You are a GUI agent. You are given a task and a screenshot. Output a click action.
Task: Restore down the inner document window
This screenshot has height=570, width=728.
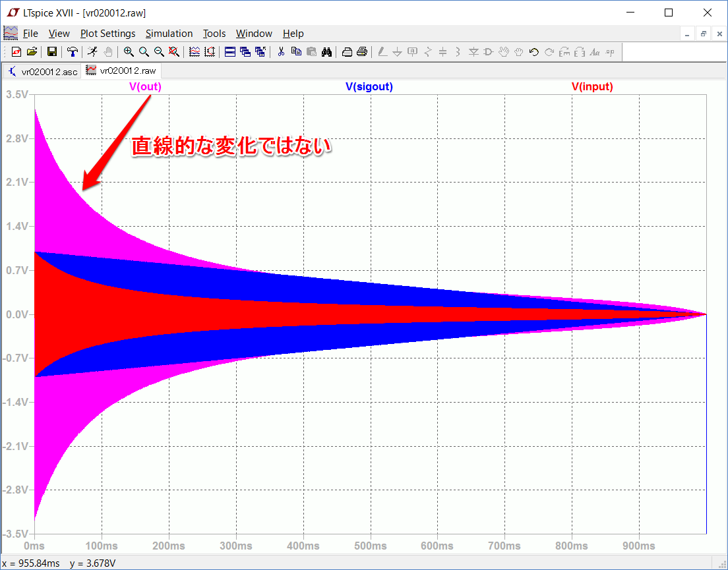704,34
